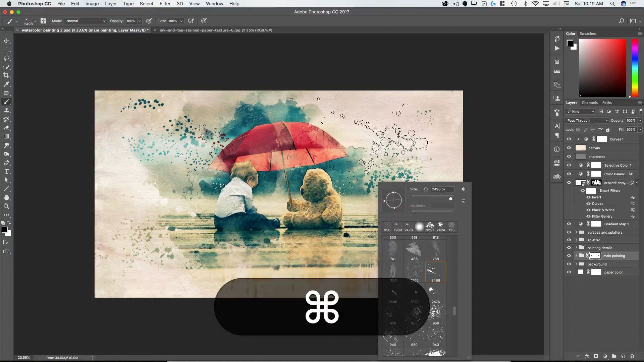The image size is (644, 362).
Task: Expand the splatter layer group
Action: click(x=576, y=240)
